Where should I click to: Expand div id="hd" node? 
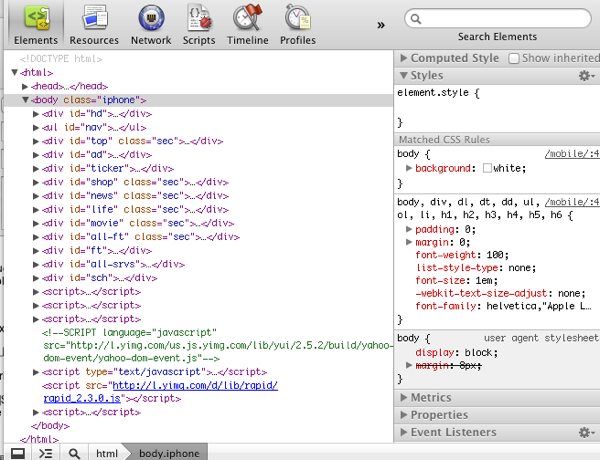click(x=36, y=114)
